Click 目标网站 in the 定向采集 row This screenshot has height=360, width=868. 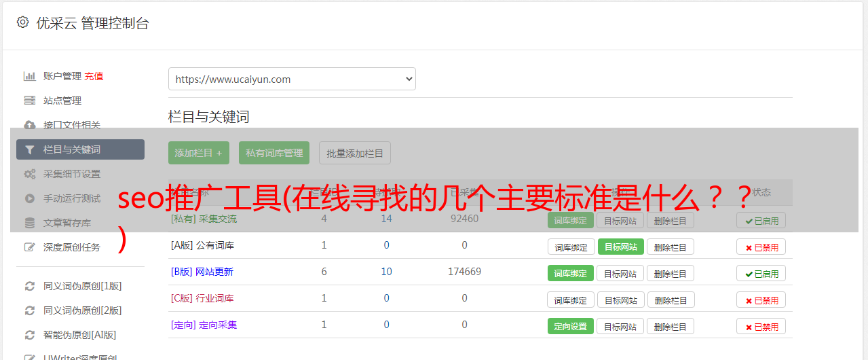(620, 327)
